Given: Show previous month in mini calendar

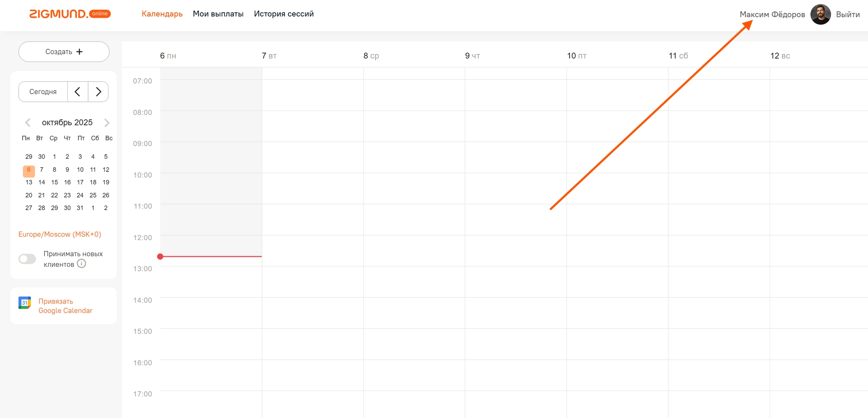Looking at the screenshot, I should [x=28, y=123].
